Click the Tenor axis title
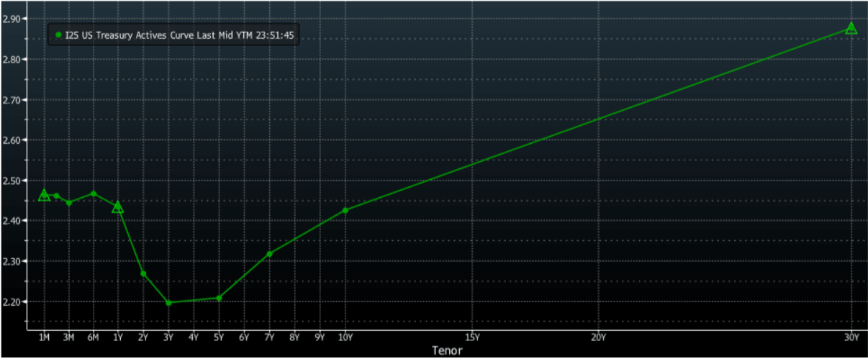 tap(446, 351)
